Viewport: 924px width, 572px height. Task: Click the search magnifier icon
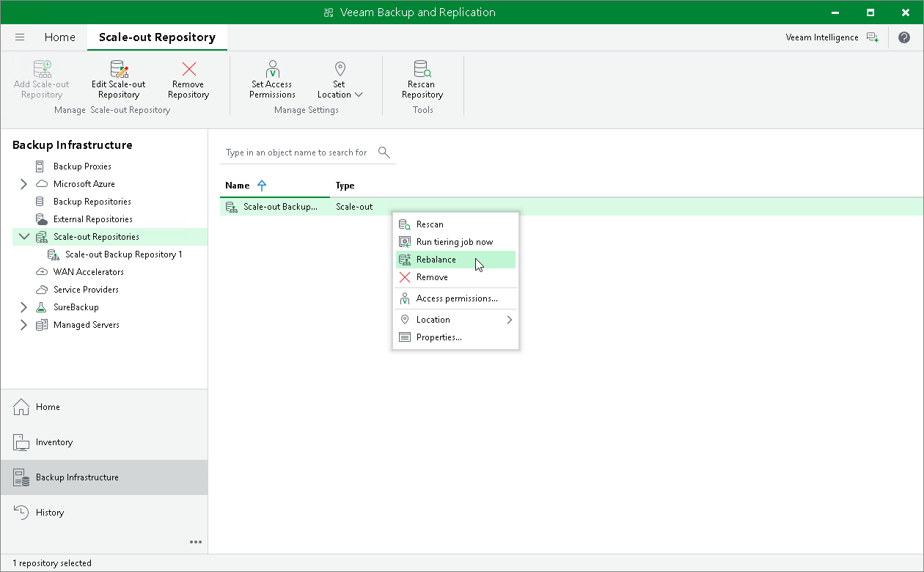[384, 152]
